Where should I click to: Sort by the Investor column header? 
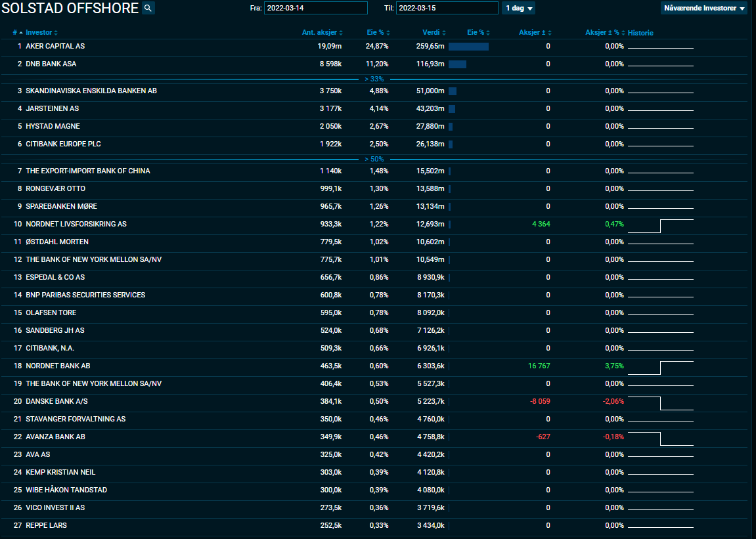(41, 32)
